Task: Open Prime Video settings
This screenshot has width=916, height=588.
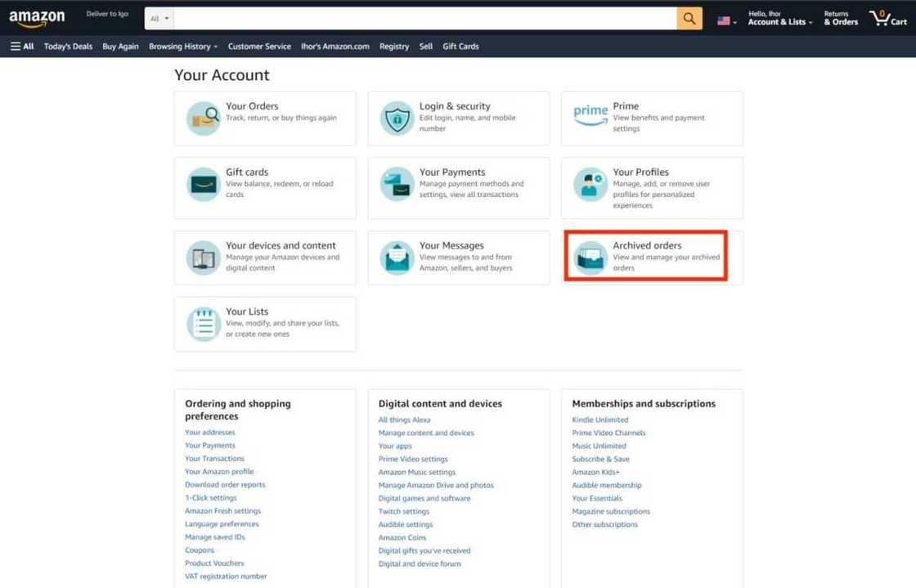Action: point(413,460)
